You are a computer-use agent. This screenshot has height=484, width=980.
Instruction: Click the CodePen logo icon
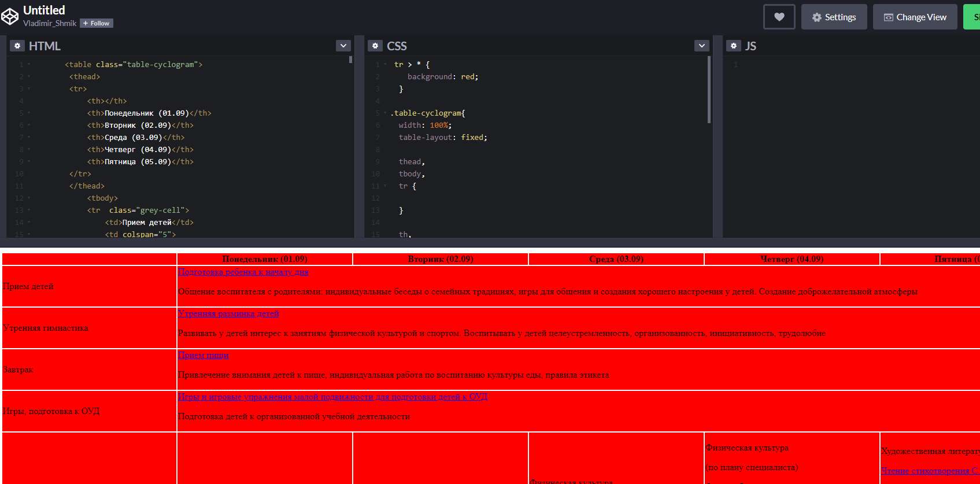9,17
